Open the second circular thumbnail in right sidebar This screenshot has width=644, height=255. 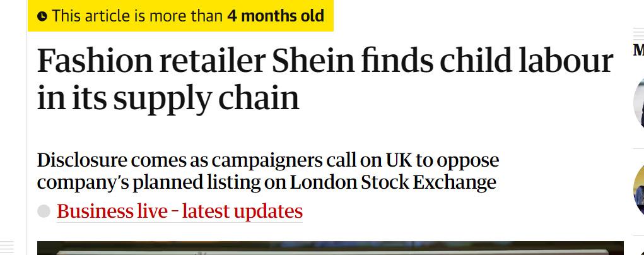point(639,189)
